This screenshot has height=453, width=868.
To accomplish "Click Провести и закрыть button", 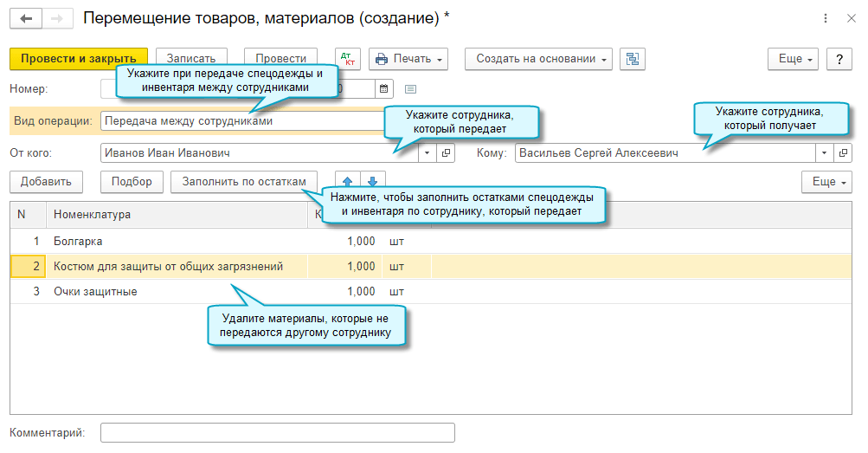I will coord(79,59).
